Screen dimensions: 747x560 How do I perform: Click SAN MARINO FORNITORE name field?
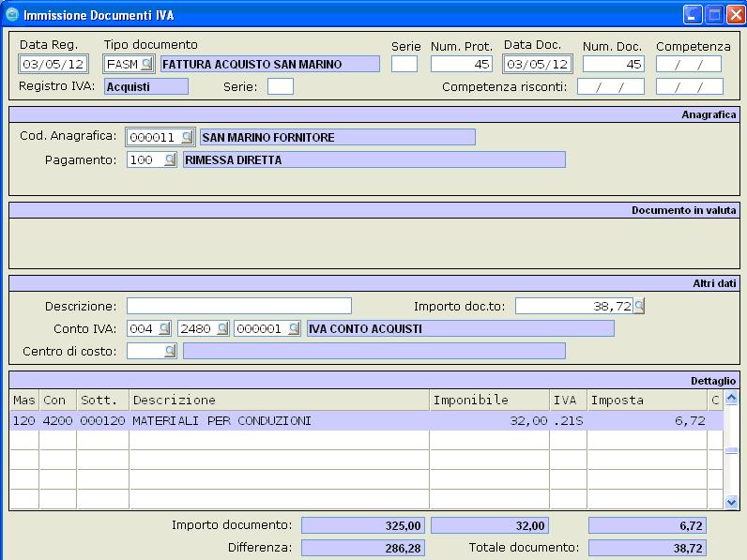click(x=337, y=137)
